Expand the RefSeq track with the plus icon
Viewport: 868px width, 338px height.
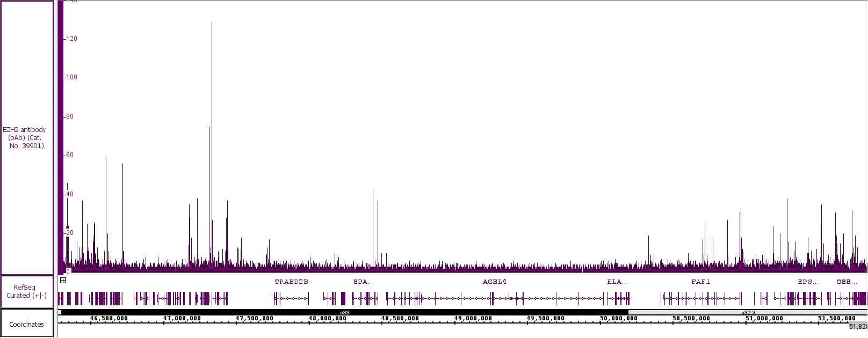63,280
